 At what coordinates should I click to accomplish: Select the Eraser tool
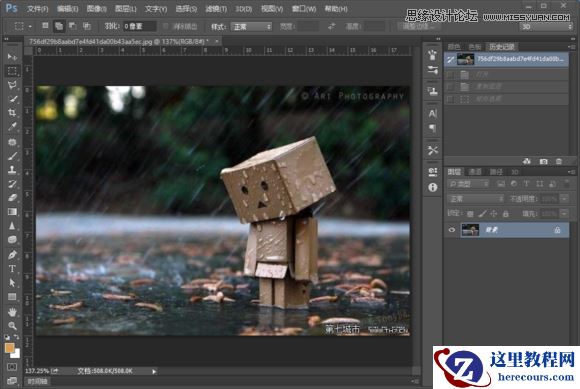(x=12, y=198)
